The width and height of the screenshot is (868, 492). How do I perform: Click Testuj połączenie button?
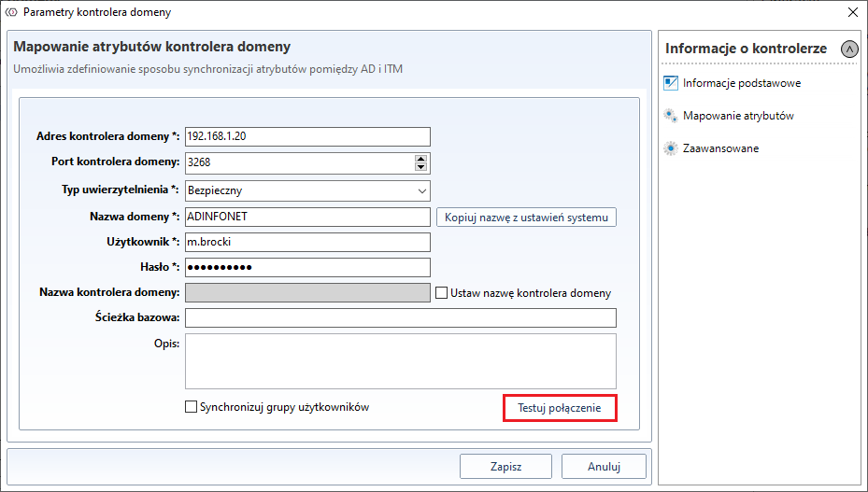click(x=560, y=408)
